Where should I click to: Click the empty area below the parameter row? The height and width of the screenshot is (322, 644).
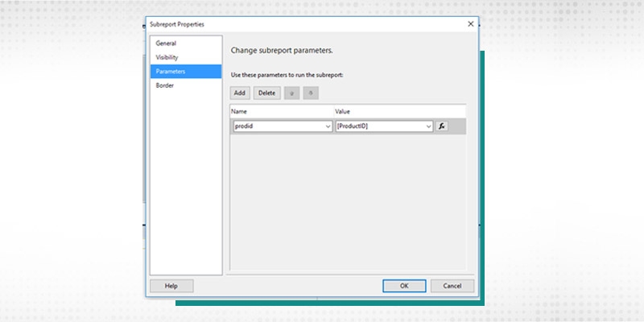pyautogui.click(x=347, y=201)
